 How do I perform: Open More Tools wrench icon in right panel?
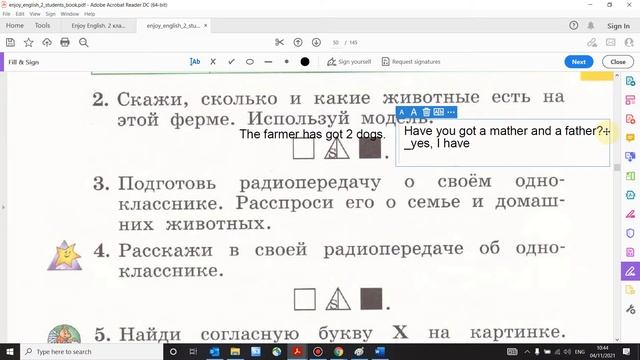pyautogui.click(x=631, y=309)
